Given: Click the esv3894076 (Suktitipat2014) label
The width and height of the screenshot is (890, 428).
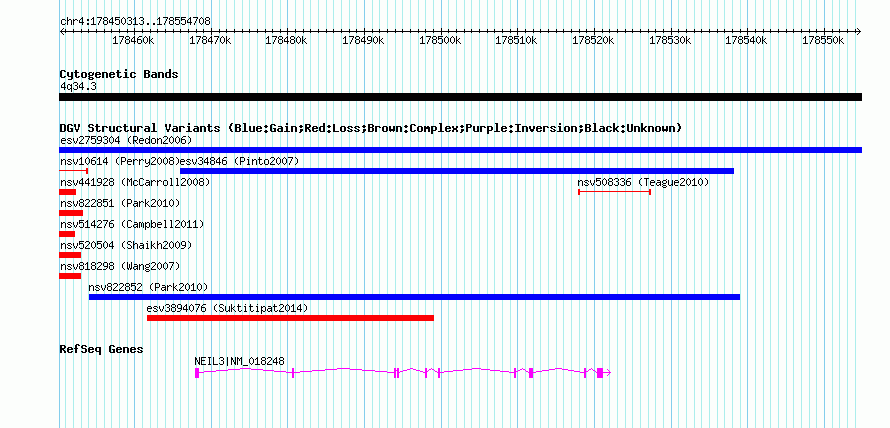Looking at the screenshot, I should pyautogui.click(x=227, y=308).
